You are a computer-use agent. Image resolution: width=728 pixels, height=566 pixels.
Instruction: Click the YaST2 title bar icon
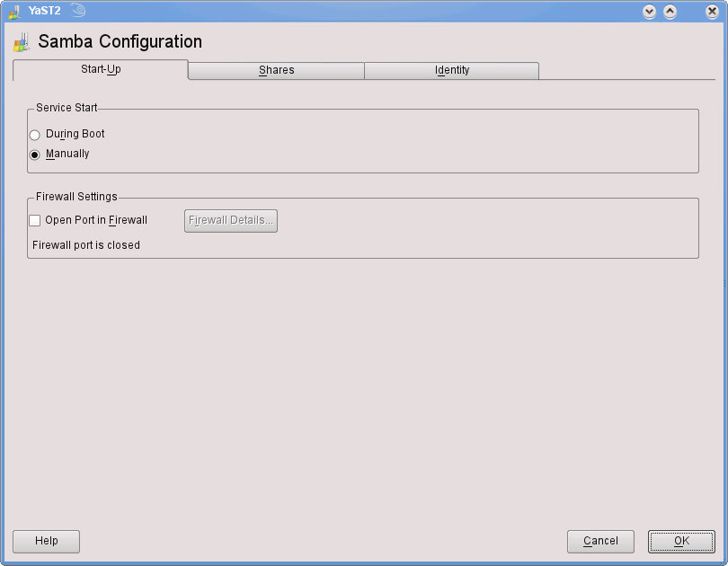pyautogui.click(x=15, y=11)
